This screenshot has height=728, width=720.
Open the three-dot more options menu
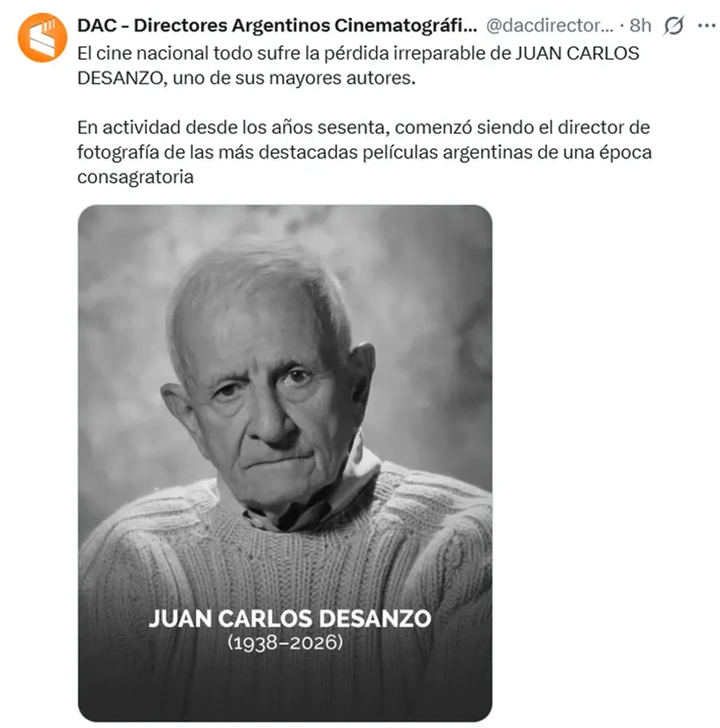(706, 25)
